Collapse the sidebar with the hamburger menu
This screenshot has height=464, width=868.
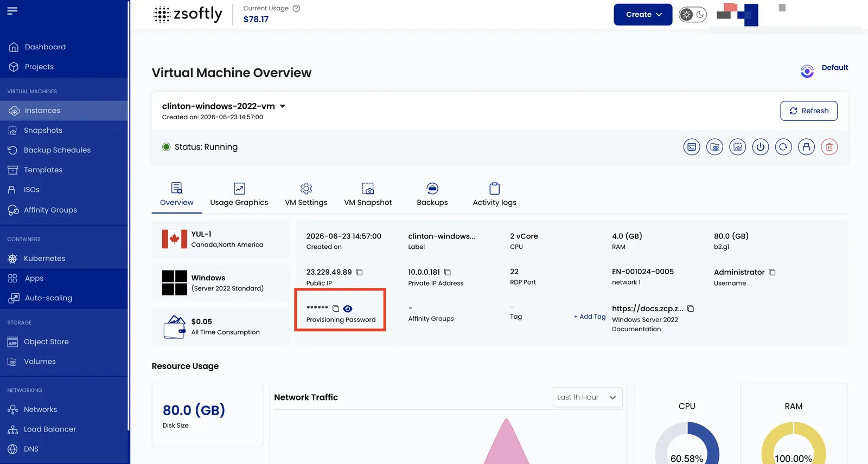12,11
